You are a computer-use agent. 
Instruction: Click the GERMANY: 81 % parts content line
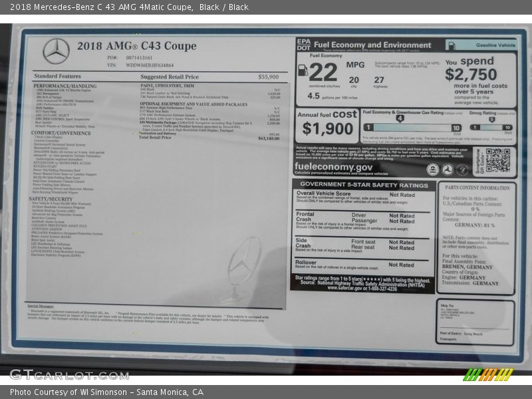[x=475, y=225]
